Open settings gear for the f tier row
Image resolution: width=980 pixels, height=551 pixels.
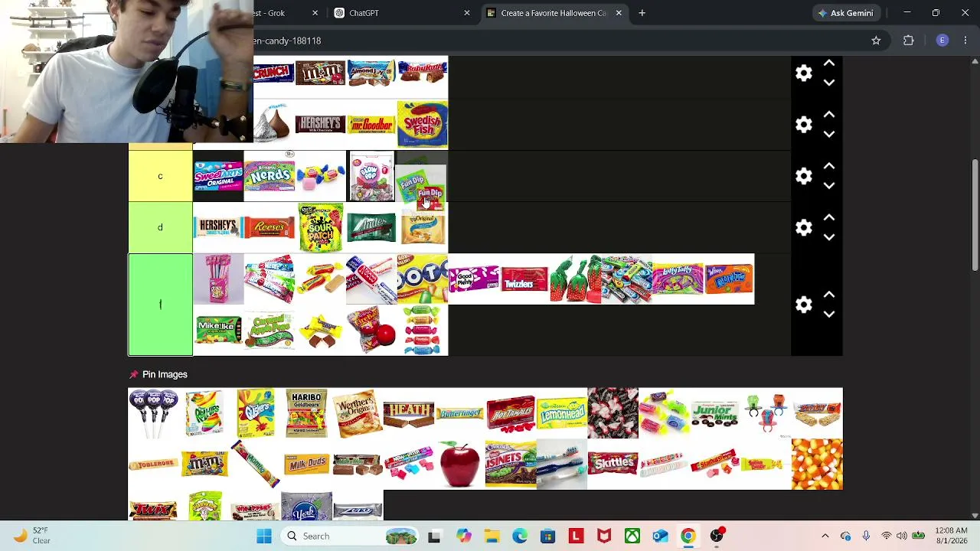pyautogui.click(x=803, y=305)
